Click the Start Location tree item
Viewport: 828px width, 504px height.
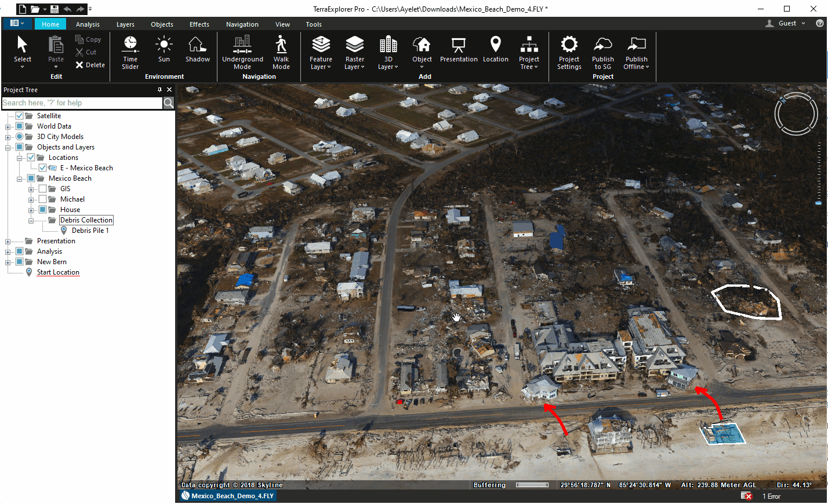point(58,272)
